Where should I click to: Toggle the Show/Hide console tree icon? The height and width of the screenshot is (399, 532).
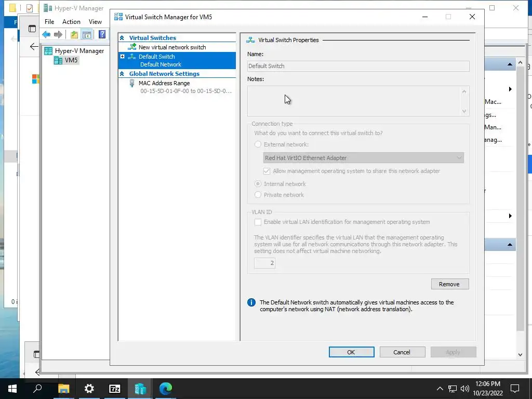pos(87,34)
